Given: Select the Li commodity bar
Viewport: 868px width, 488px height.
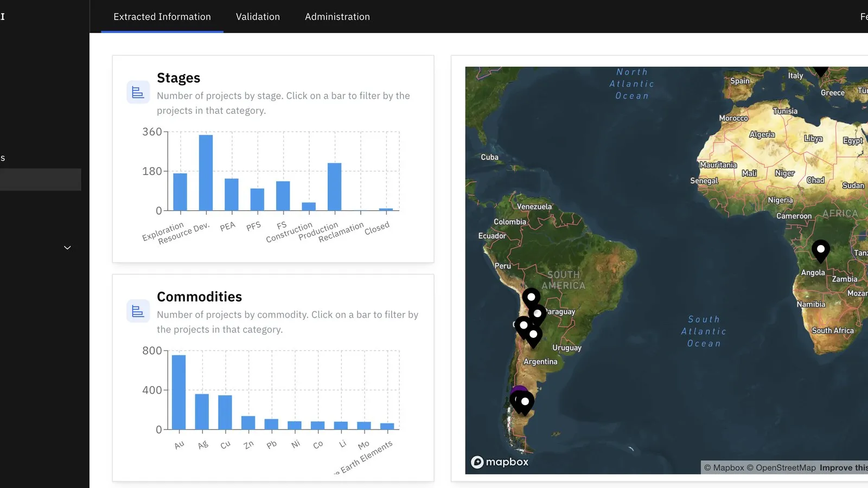Looking at the screenshot, I should (341, 426).
